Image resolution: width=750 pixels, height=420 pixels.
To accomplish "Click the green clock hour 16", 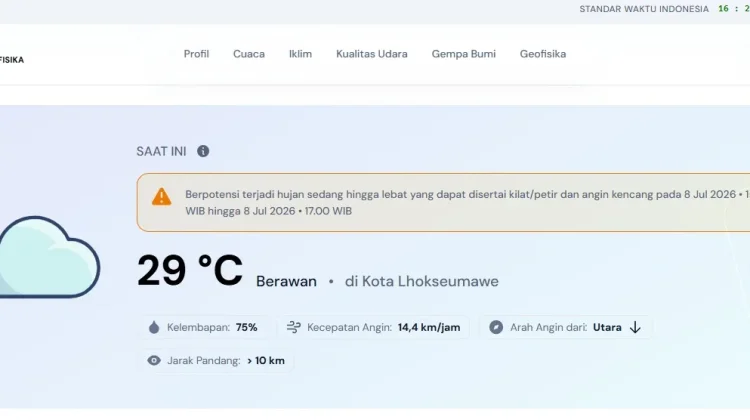I will pos(723,9).
